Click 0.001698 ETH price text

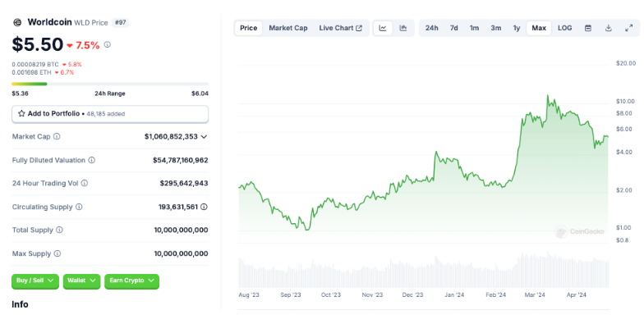click(x=31, y=72)
